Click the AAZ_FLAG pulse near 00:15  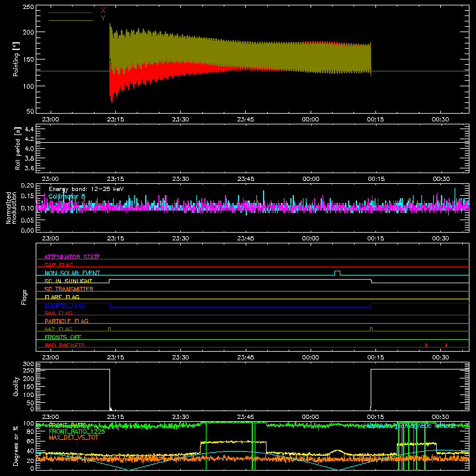tap(371, 329)
